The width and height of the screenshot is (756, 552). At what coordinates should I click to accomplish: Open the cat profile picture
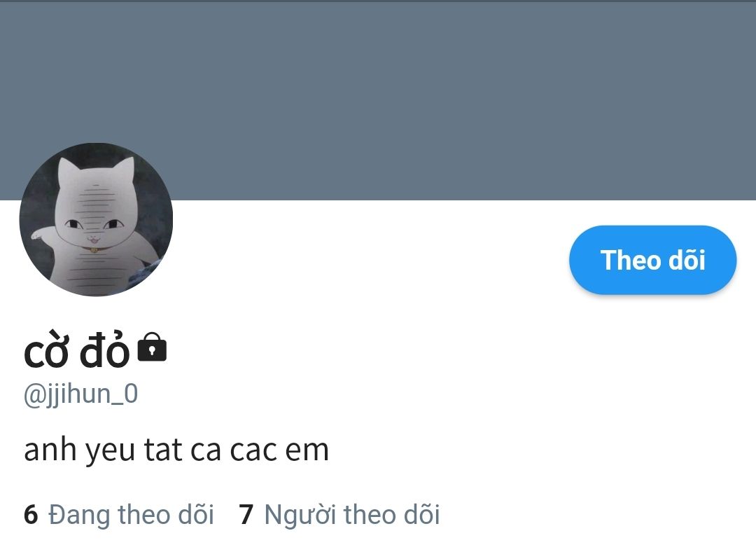click(96, 219)
